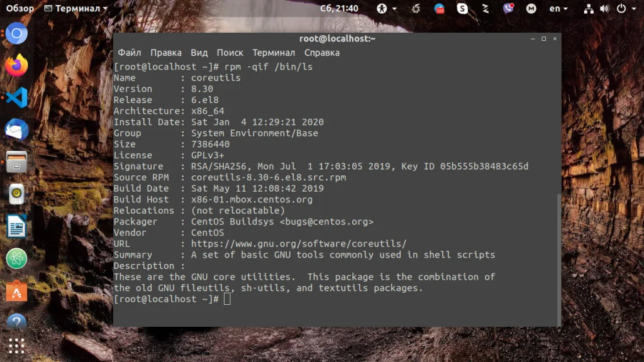Launch Firefox from the dock

coord(16,65)
